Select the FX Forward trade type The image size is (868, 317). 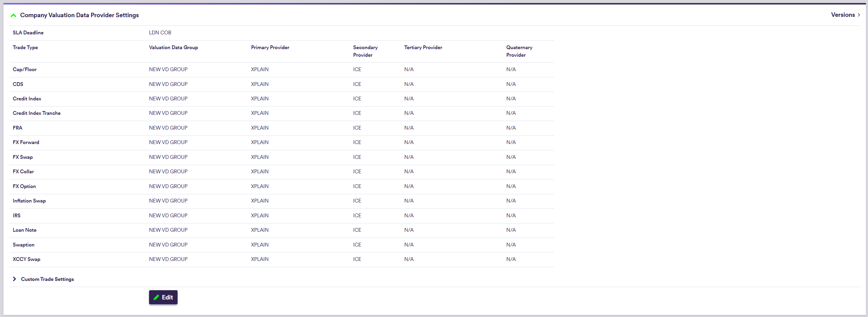tap(26, 142)
